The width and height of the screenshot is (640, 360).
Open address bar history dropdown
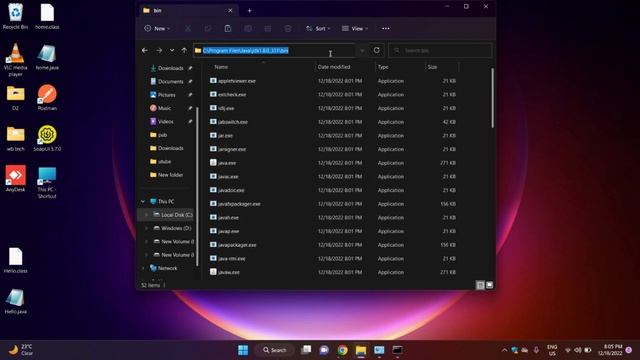362,51
